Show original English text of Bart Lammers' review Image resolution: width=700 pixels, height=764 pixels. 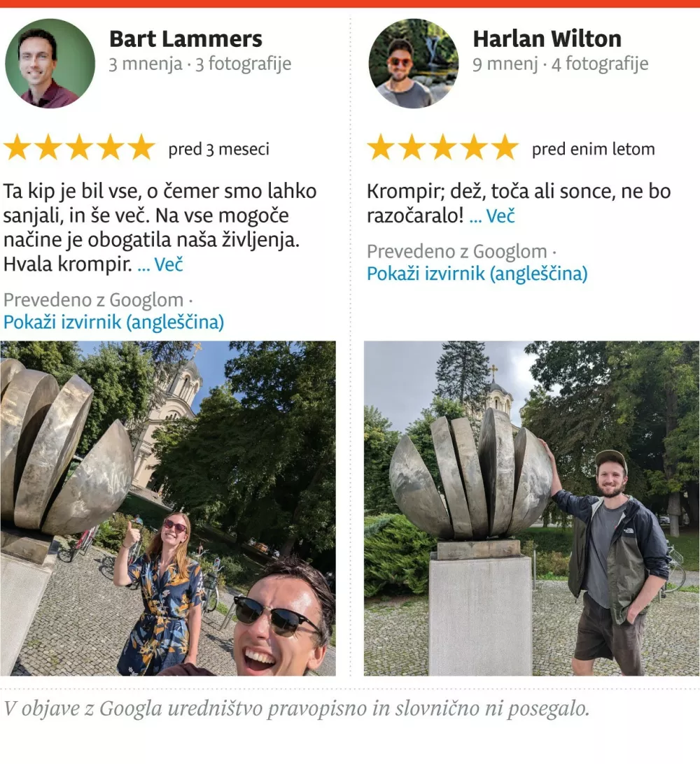113,322
